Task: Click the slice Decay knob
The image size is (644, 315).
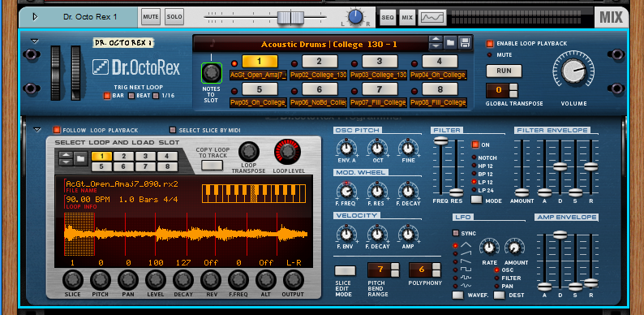Action: pos(183,280)
